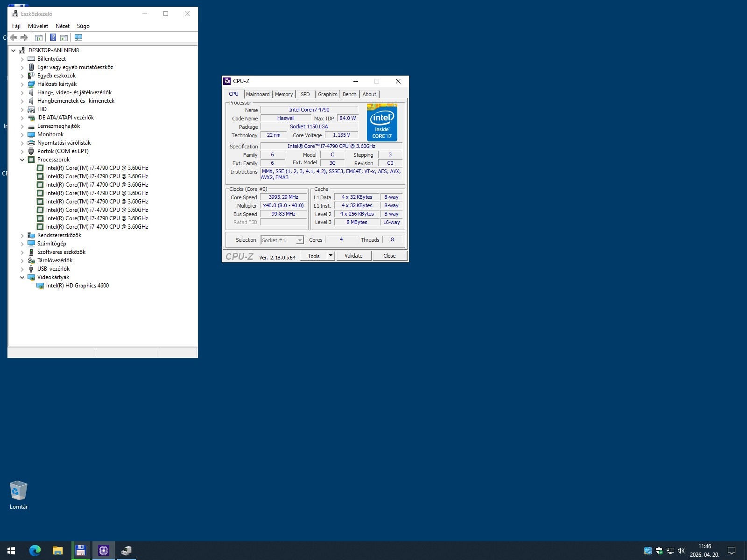747x560 pixels.
Task: Open File Explorer from the taskbar
Action: pos(57,551)
